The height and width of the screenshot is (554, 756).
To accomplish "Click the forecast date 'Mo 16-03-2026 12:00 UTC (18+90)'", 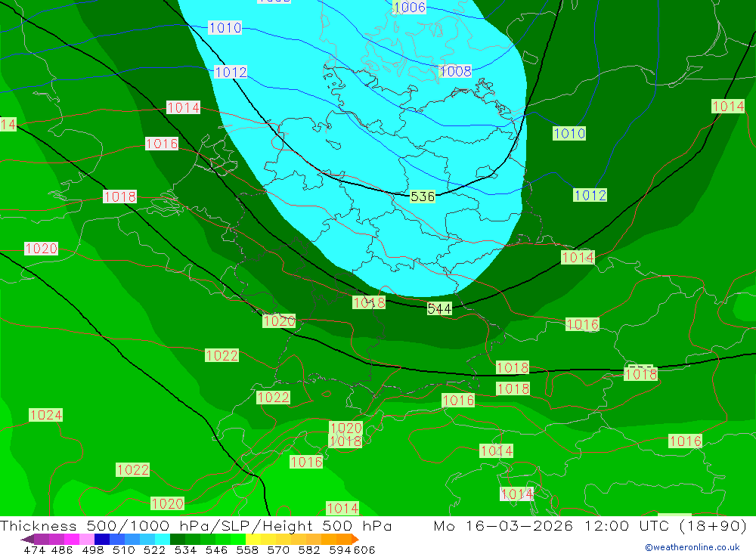I will coord(590,525).
